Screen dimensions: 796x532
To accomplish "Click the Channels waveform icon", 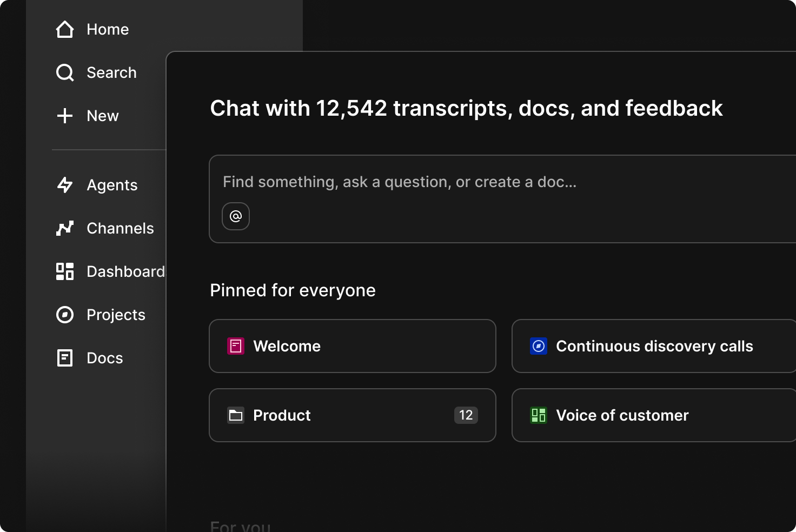I will point(64,228).
